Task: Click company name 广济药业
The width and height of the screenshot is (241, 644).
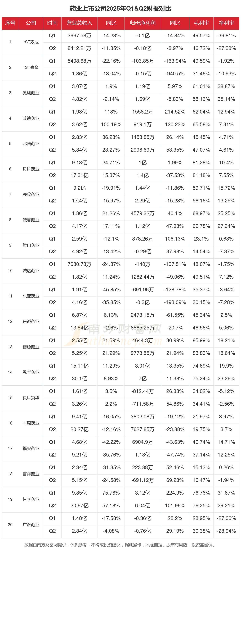Action: pos(31,525)
